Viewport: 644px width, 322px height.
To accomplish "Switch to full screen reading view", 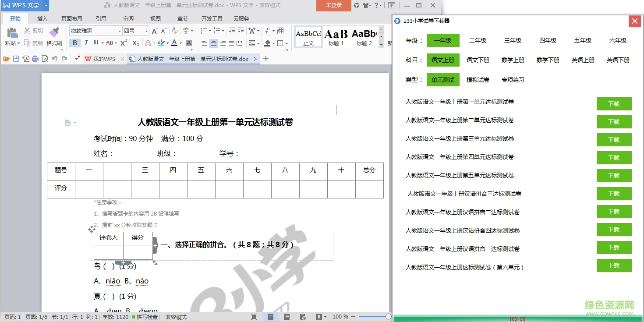I will (x=254, y=316).
